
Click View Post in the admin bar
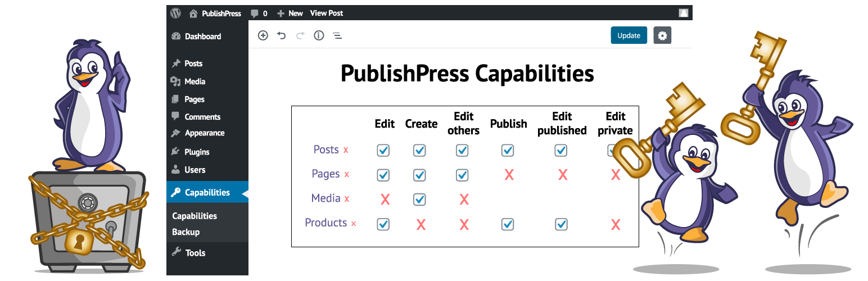click(327, 13)
